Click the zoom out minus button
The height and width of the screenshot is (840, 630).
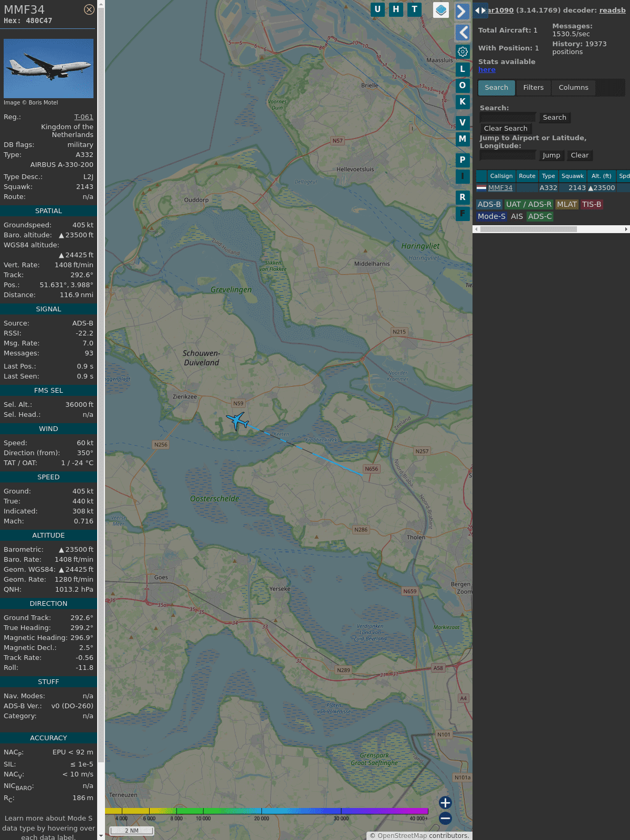445,818
